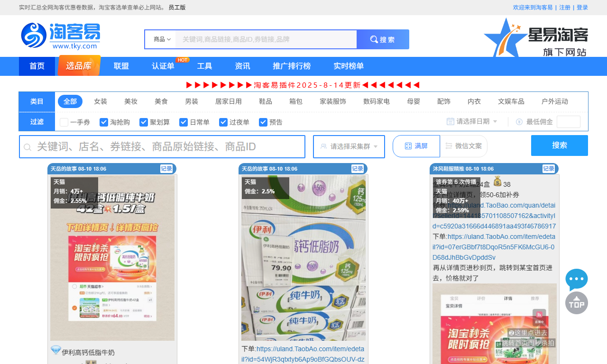Open the 认证单 nav tab
This screenshot has height=364, width=607.
163,66
